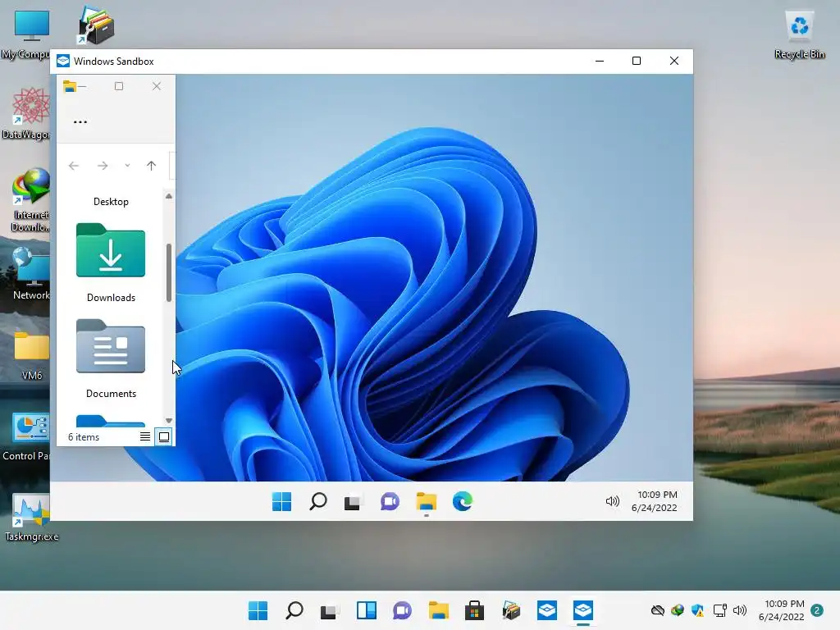The height and width of the screenshot is (630, 840).
Task: Switch Explorer to large icons view
Action: click(x=164, y=436)
